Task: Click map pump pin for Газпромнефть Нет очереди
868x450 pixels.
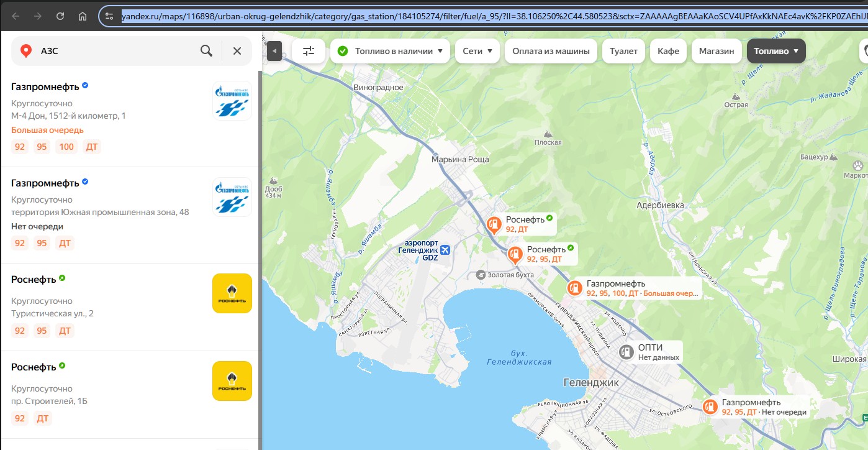Action: coord(710,407)
